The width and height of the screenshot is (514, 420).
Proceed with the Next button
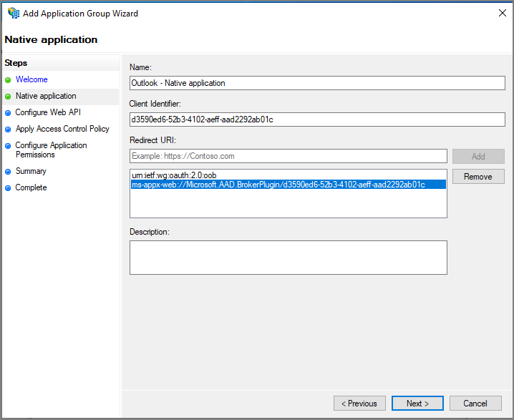pyautogui.click(x=417, y=404)
